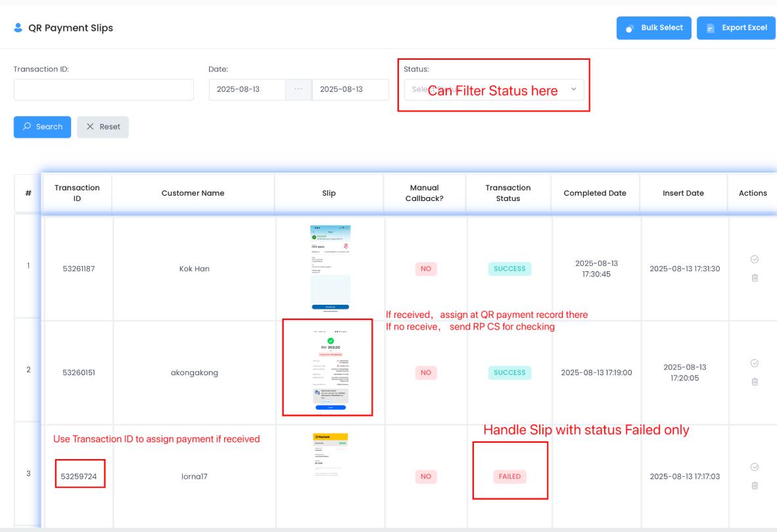Click the Transaction Status column header

[x=508, y=193]
